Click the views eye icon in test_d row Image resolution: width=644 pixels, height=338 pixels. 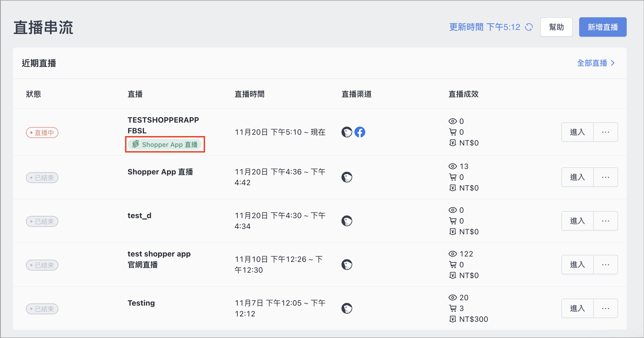tap(453, 210)
